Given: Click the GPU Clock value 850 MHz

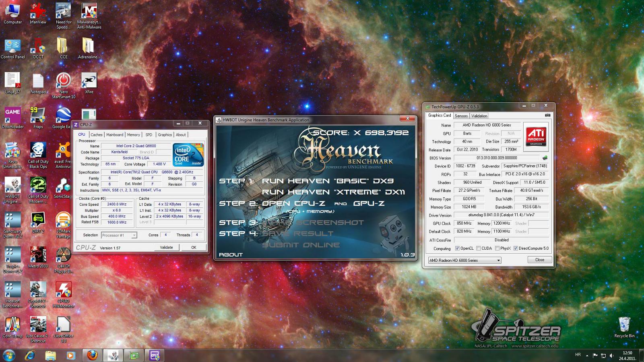Looking at the screenshot, I should point(464,223).
